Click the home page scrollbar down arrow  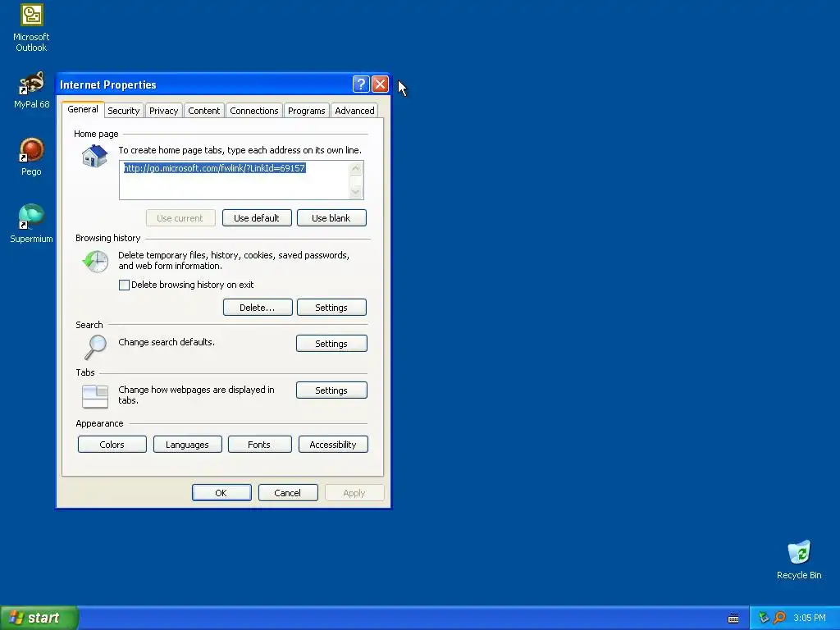point(356,191)
